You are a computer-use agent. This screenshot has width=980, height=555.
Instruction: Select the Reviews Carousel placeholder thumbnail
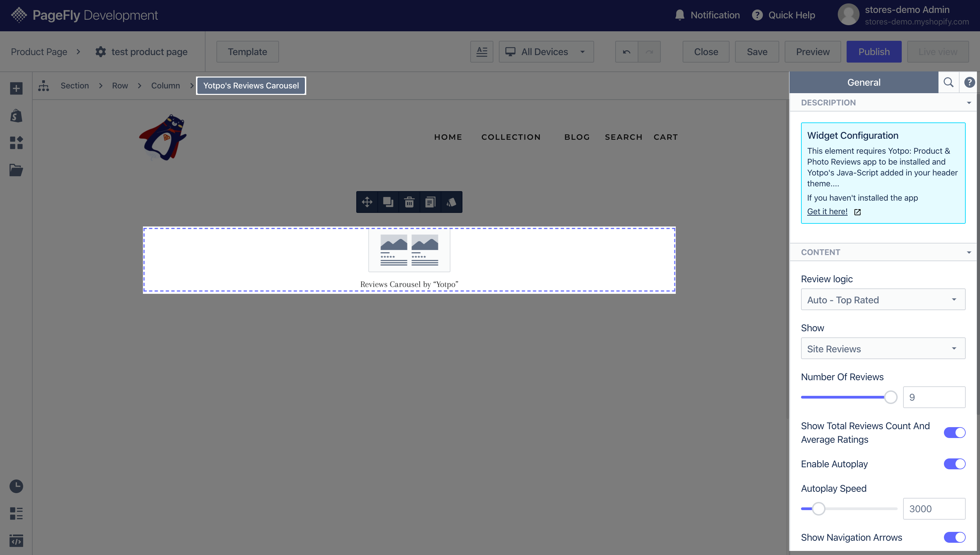pos(409,250)
